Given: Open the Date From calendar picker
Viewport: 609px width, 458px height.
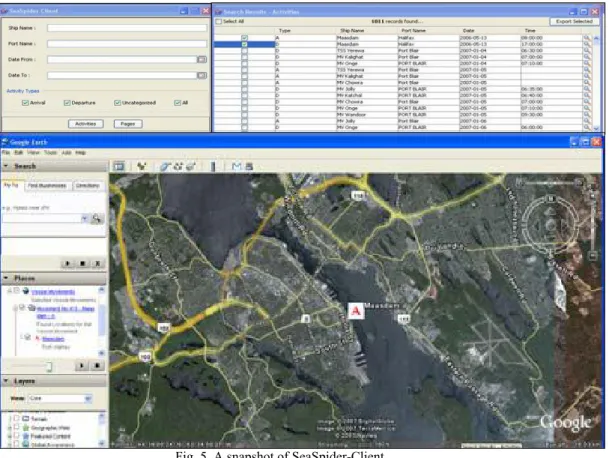Looking at the screenshot, I should pyautogui.click(x=202, y=59).
